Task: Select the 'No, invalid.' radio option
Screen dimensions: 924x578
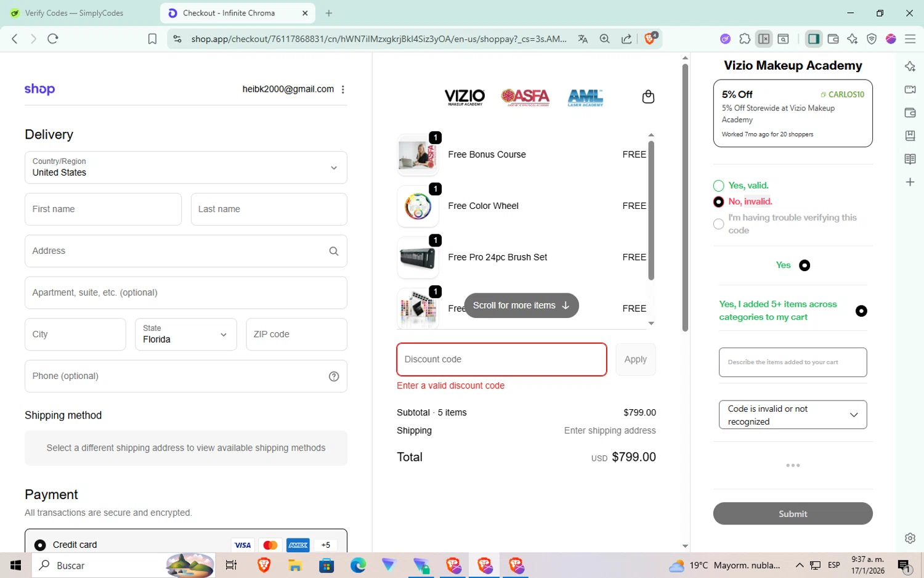Action: click(x=718, y=201)
